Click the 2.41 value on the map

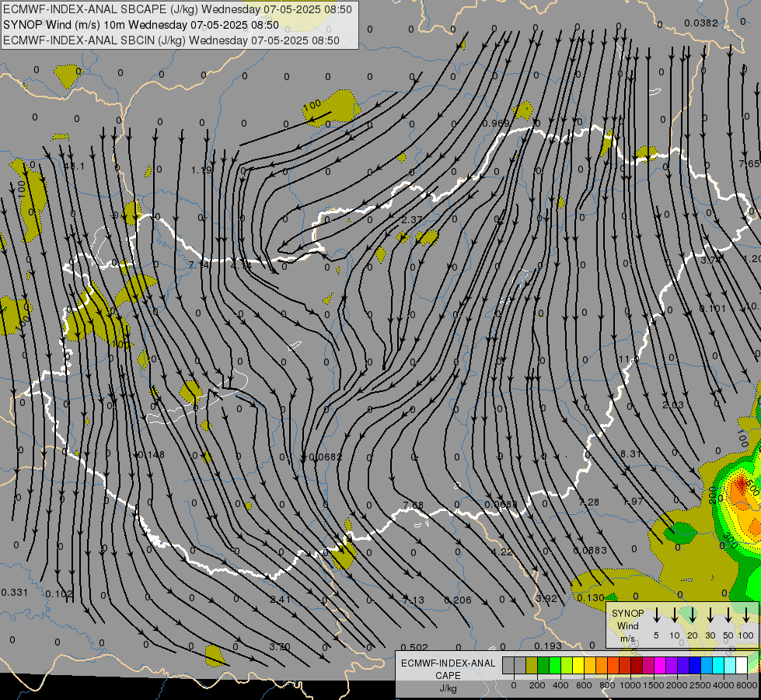pos(280,600)
